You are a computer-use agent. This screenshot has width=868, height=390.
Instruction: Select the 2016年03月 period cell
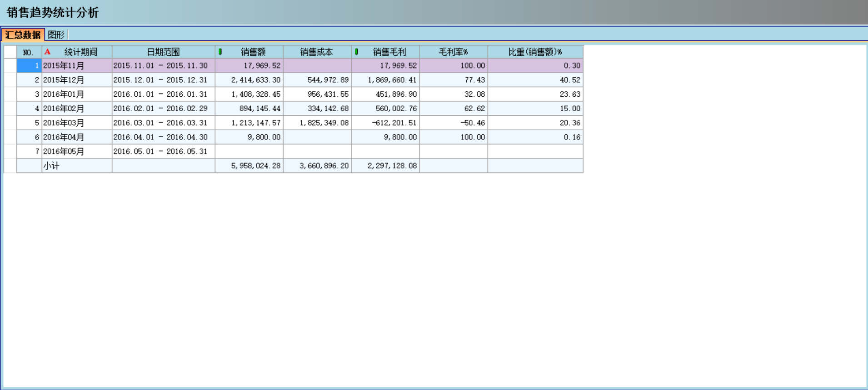tap(77, 123)
